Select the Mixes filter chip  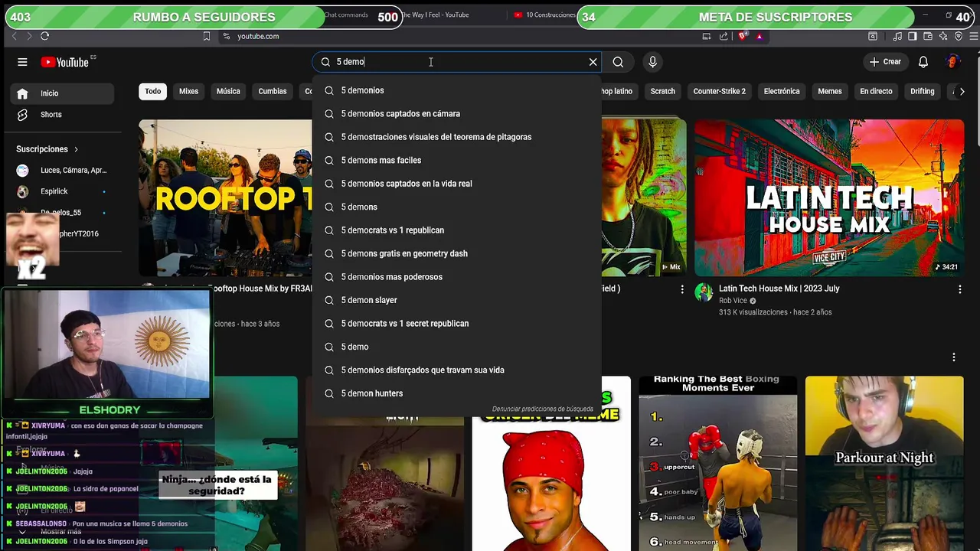pos(188,91)
